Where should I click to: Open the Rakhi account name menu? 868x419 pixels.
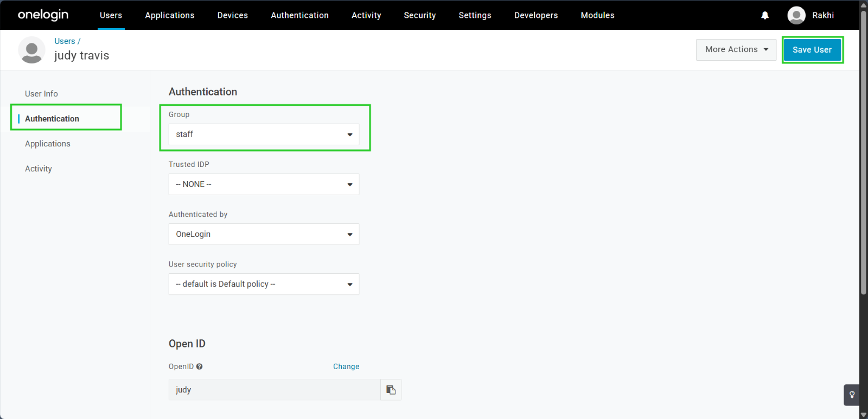pyautogui.click(x=823, y=15)
